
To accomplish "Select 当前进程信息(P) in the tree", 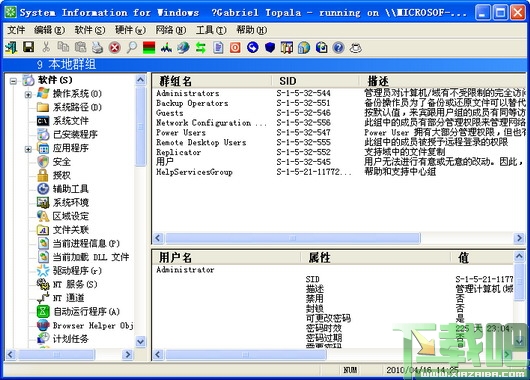I will pos(86,243).
